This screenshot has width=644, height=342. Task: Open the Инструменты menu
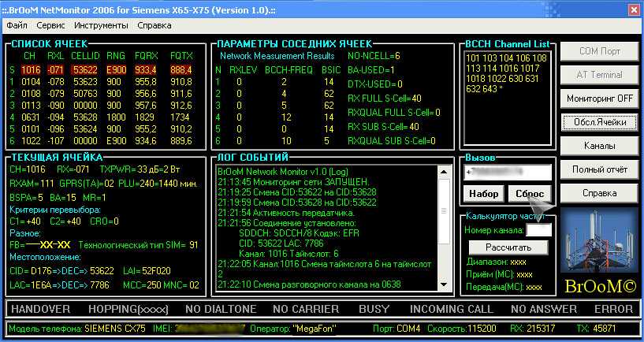[x=101, y=25]
